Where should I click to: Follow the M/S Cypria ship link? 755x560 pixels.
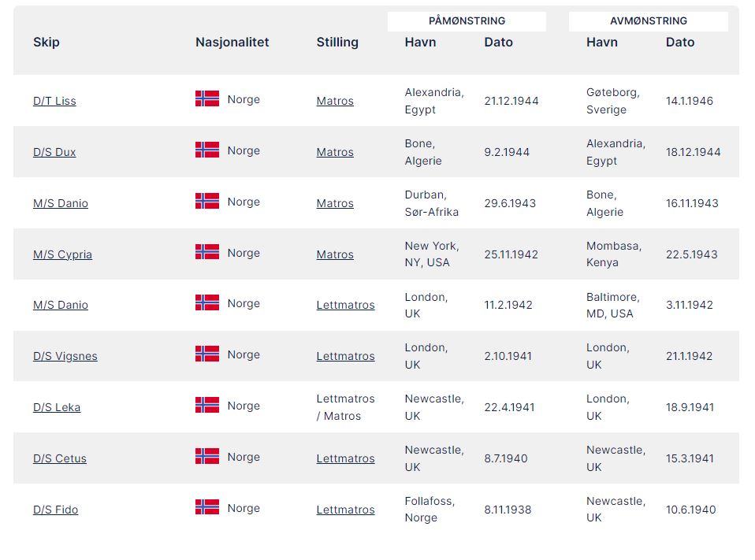(x=62, y=254)
